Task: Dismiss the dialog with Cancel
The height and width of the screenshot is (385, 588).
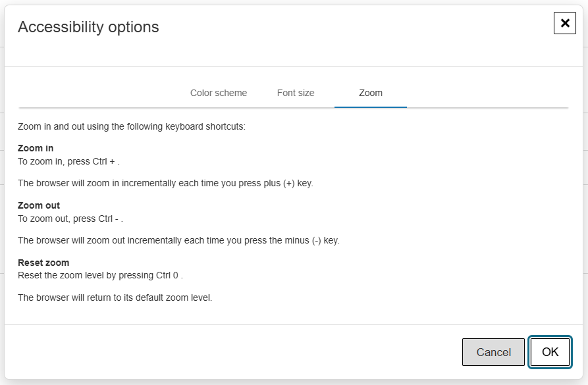Action: click(493, 352)
